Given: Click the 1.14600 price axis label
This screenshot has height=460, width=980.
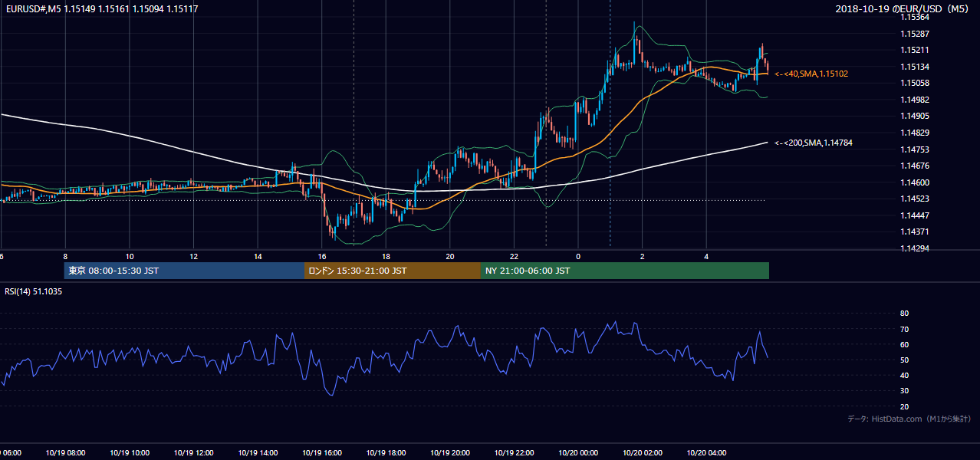Looking at the screenshot, I should (x=914, y=182).
